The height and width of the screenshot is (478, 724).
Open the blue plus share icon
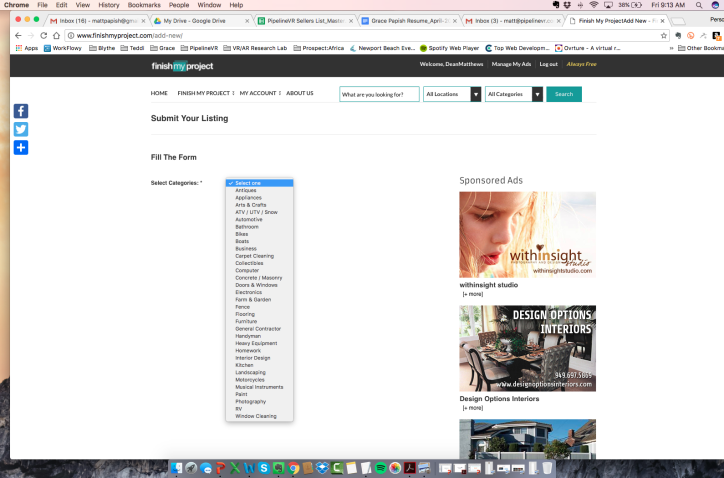[x=21, y=147]
